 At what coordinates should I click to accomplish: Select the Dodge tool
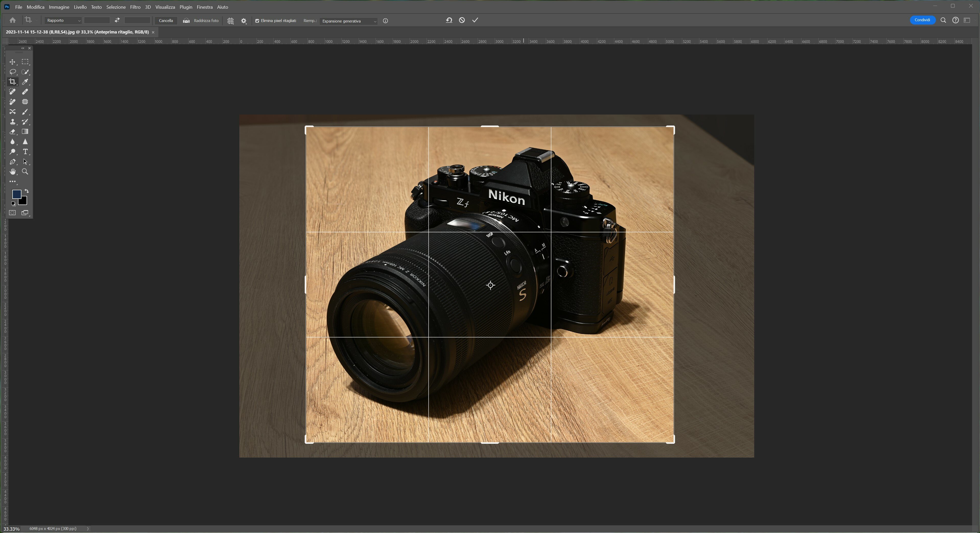(x=13, y=152)
